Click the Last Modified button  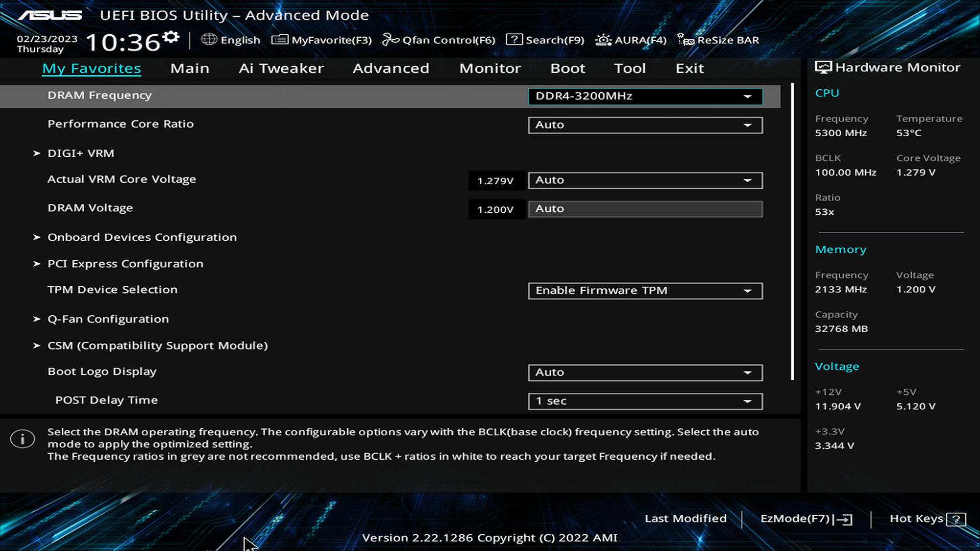685,518
